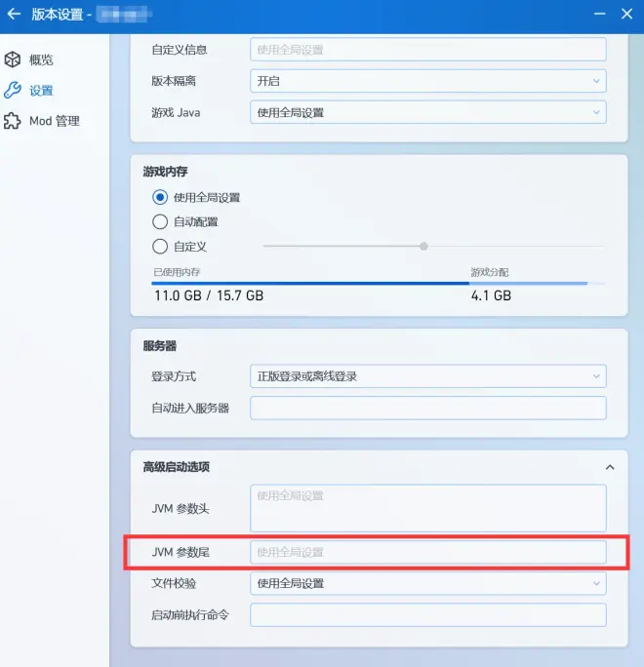Switch to the 概览 tab

click(x=41, y=59)
